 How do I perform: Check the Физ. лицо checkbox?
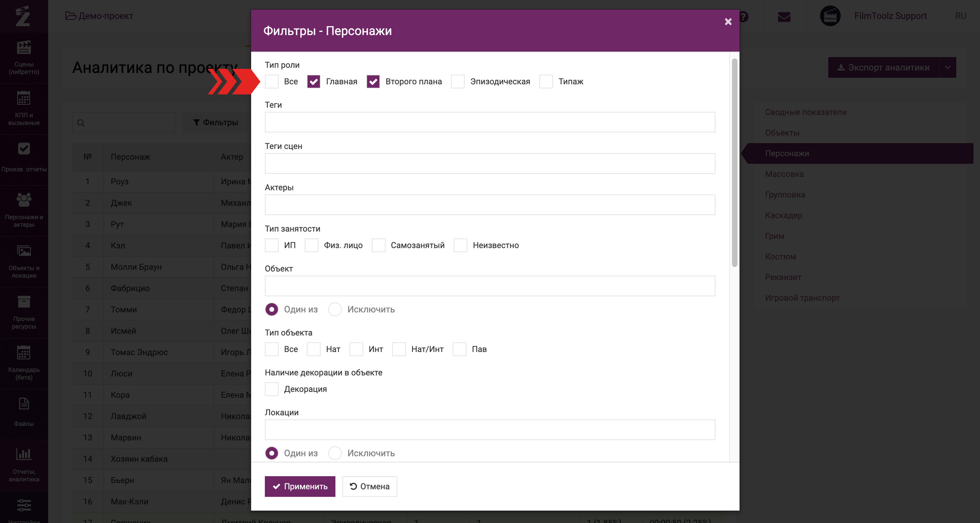tap(312, 245)
